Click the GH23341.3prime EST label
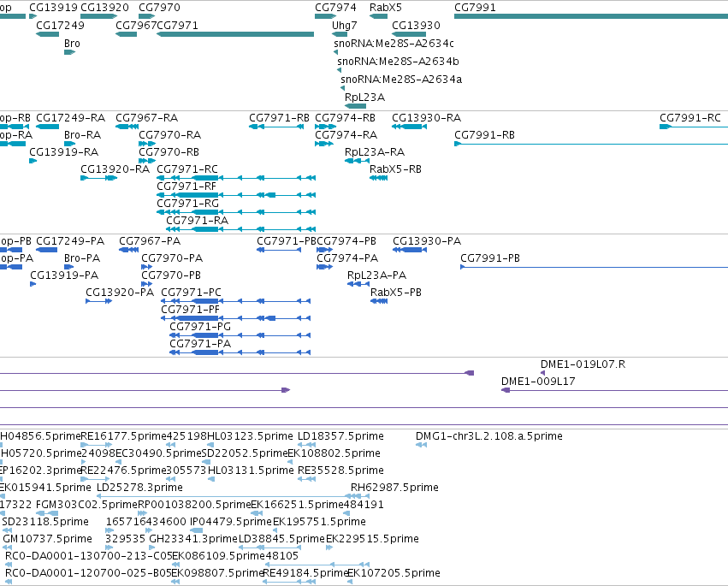This screenshot has width=728, height=586. point(193,539)
